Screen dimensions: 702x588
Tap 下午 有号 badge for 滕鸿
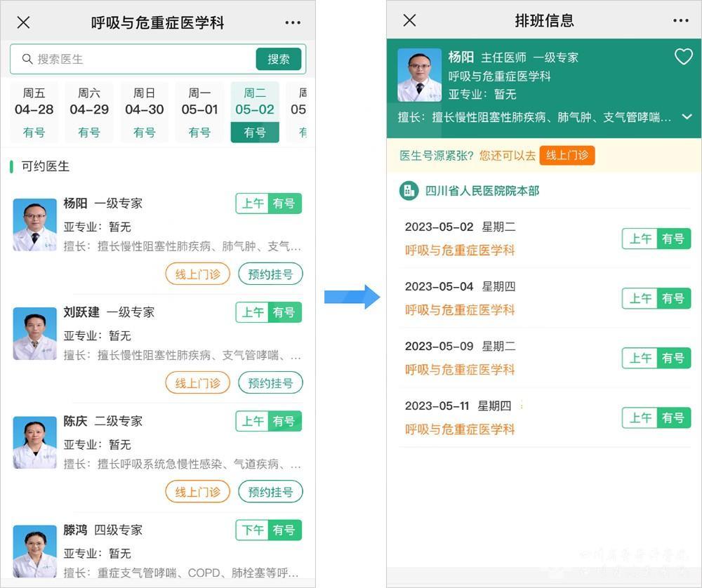(x=268, y=530)
